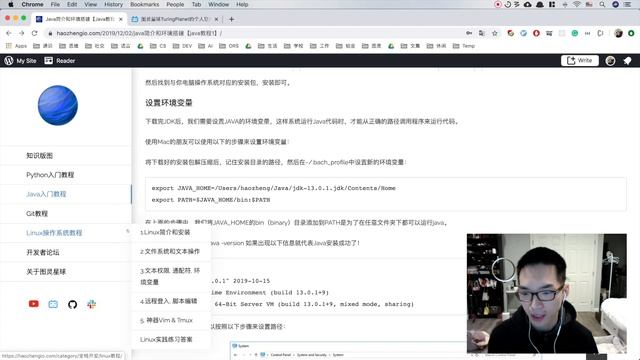Click the browser forward arrow
Image resolution: width=640 pixels, height=360 pixels.
22,33
